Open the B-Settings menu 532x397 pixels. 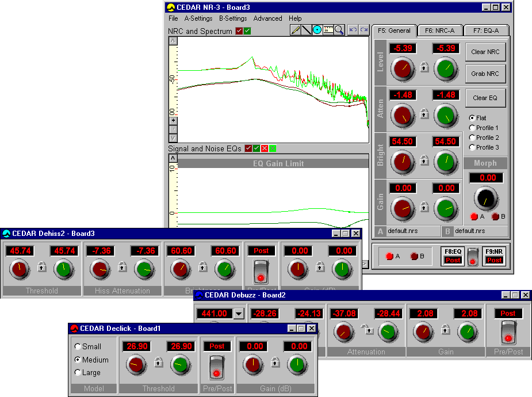(x=233, y=18)
